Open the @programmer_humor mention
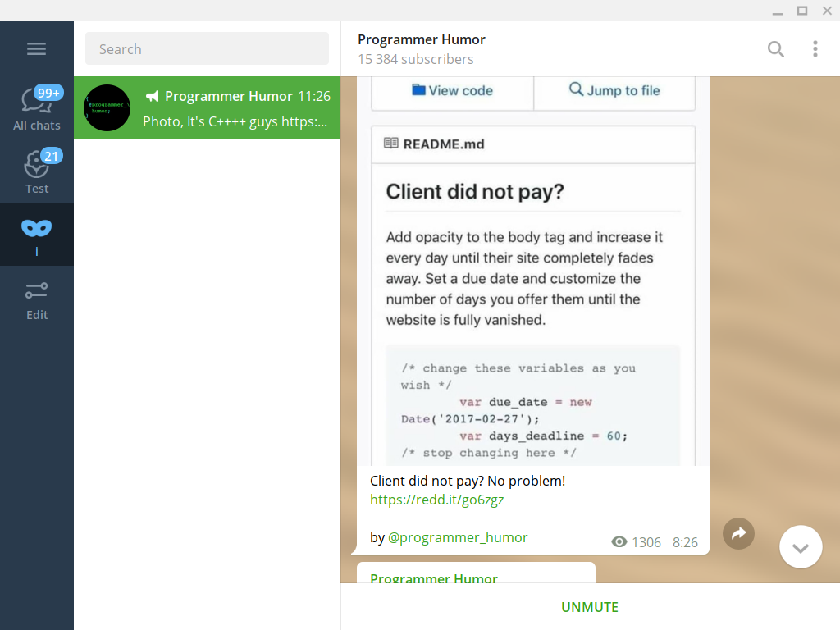This screenshot has height=630, width=840. [458, 537]
